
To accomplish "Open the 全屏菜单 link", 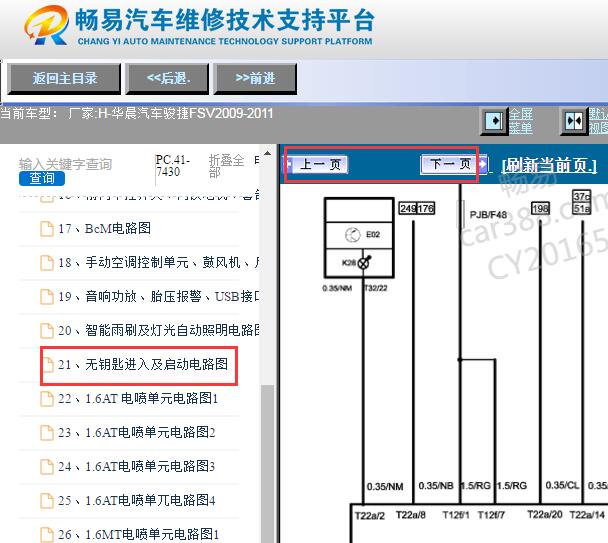I will tap(520, 121).
